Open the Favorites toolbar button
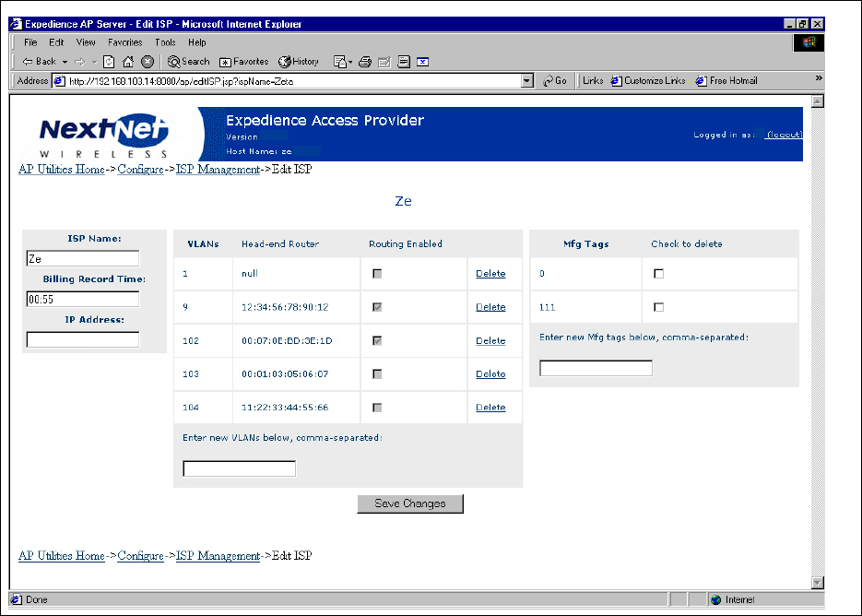Image resolution: width=862 pixels, height=616 pixels. (x=243, y=62)
